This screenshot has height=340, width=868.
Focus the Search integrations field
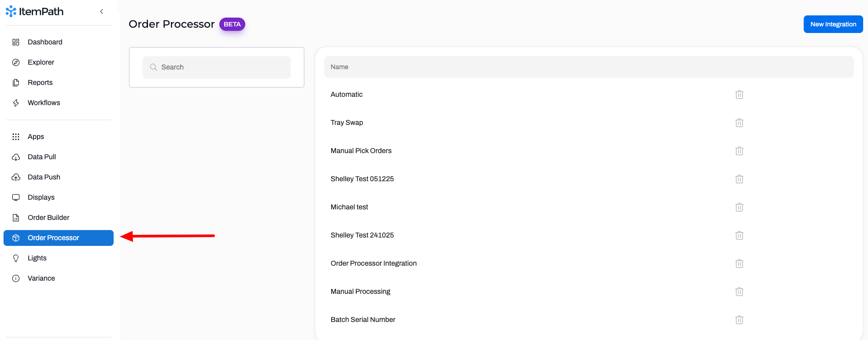pos(217,67)
